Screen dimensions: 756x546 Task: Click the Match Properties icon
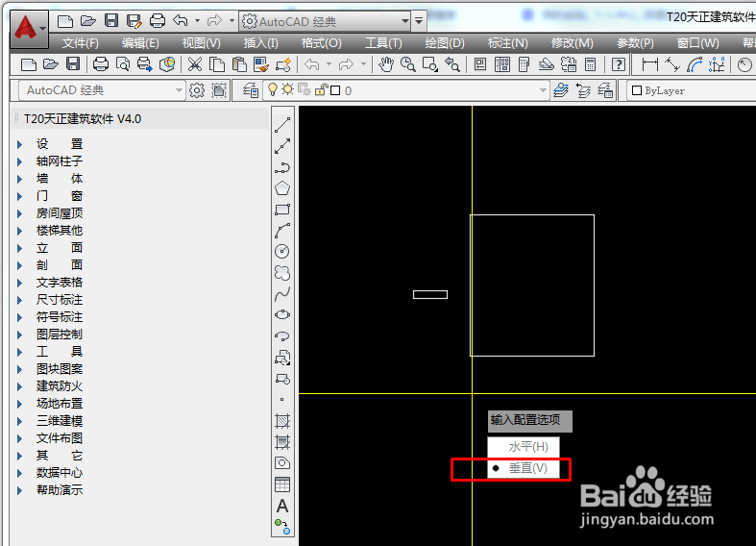click(x=262, y=64)
